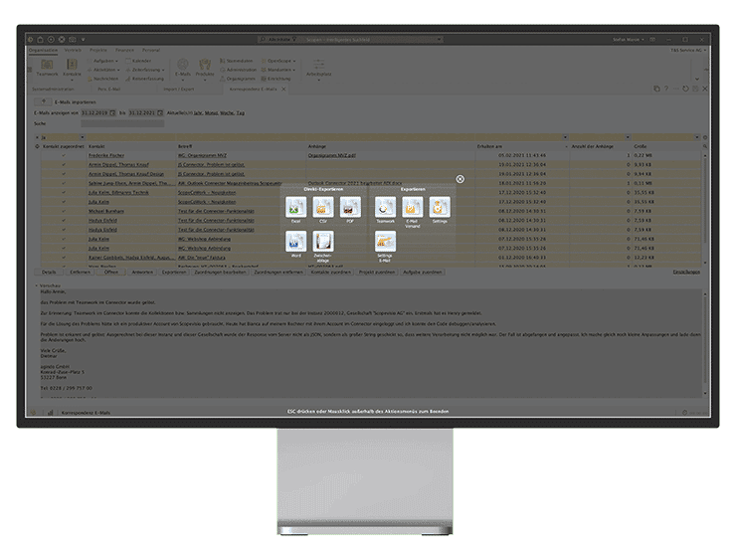Open Stammdaten from the ribbon

pos(237,61)
